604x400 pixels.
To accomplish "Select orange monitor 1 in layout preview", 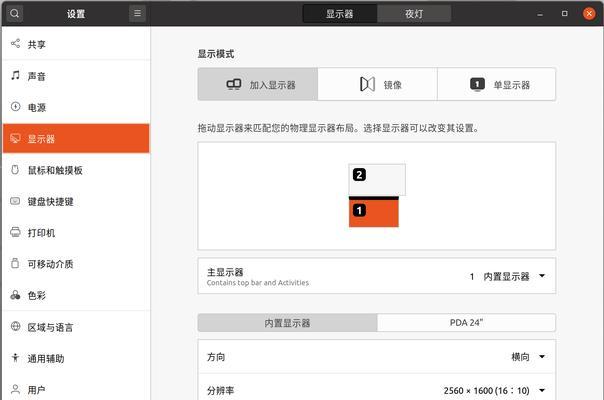I will point(374,212).
